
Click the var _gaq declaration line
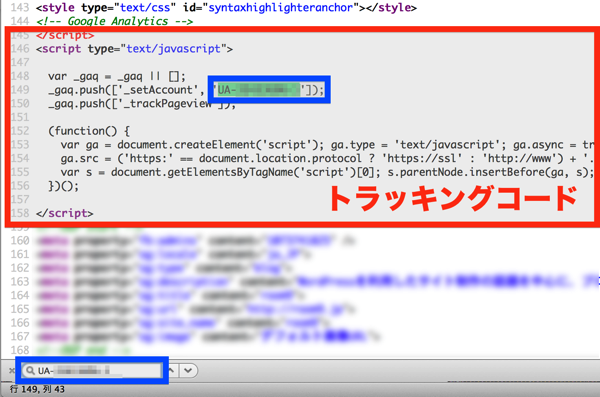(x=117, y=77)
